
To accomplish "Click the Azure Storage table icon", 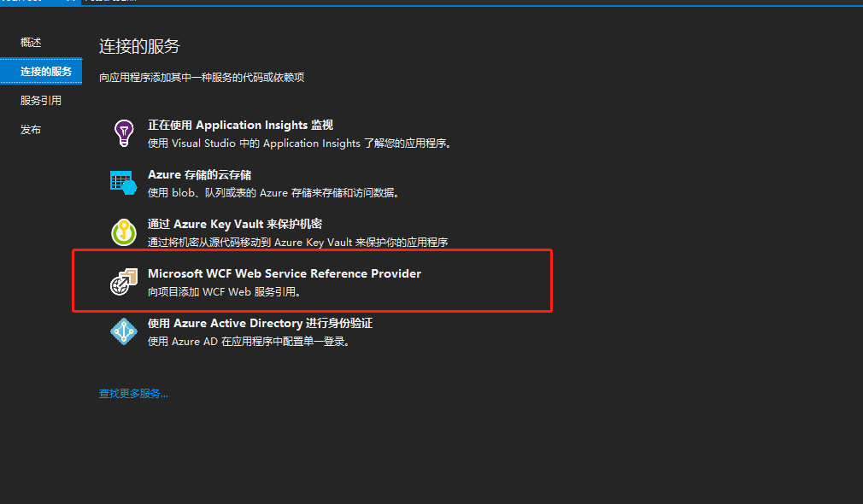I will [123, 183].
